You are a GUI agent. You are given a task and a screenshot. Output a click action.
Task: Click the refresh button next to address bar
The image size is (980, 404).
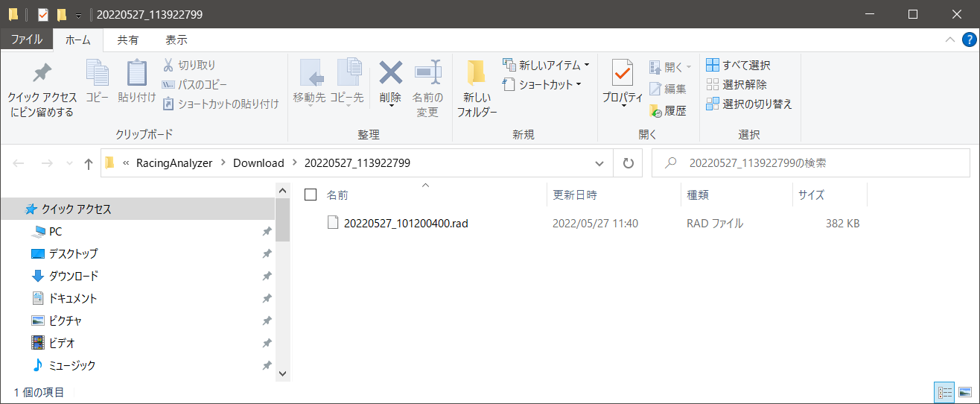point(628,163)
